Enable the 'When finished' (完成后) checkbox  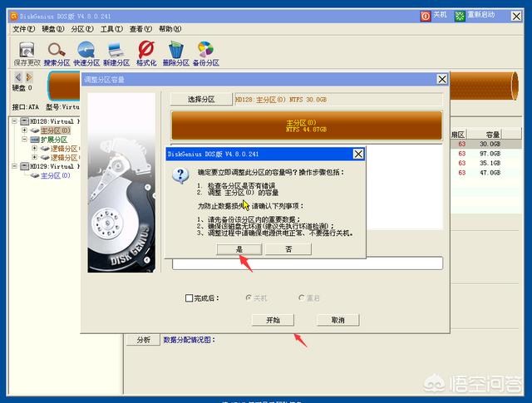[x=190, y=298]
